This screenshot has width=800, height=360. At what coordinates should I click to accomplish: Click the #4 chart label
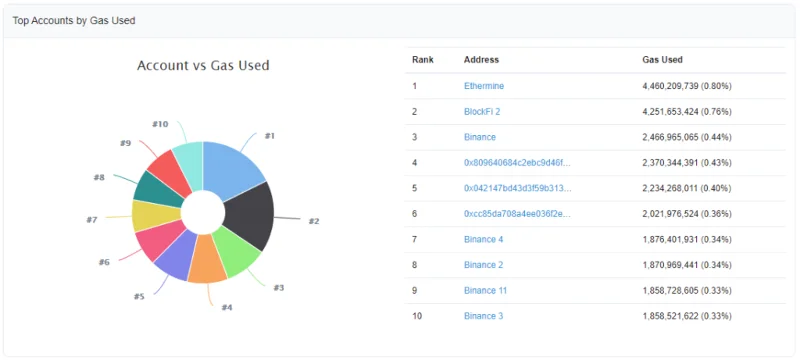pyautogui.click(x=227, y=307)
